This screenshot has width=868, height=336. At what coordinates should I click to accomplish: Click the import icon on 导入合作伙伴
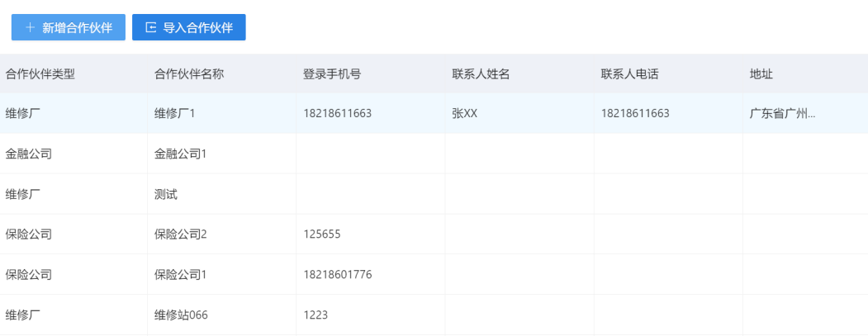coord(150,27)
